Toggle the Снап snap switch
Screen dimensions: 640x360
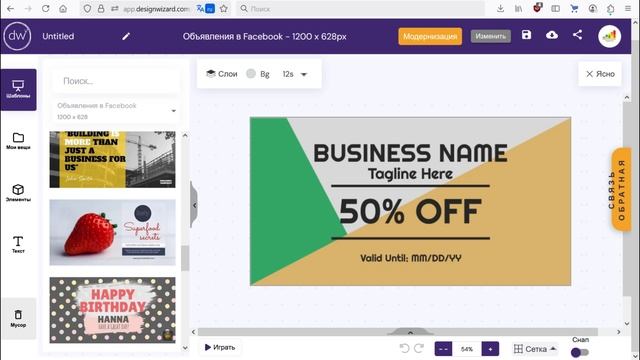(x=580, y=352)
